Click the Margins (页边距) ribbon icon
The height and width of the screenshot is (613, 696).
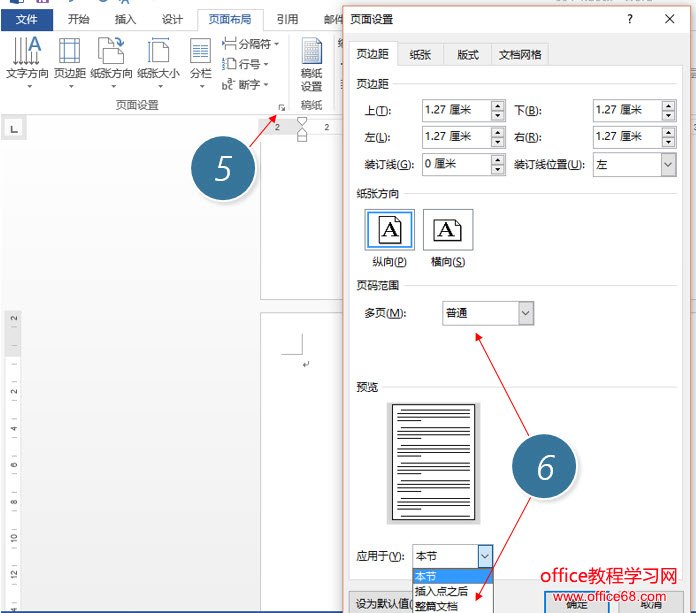70,58
